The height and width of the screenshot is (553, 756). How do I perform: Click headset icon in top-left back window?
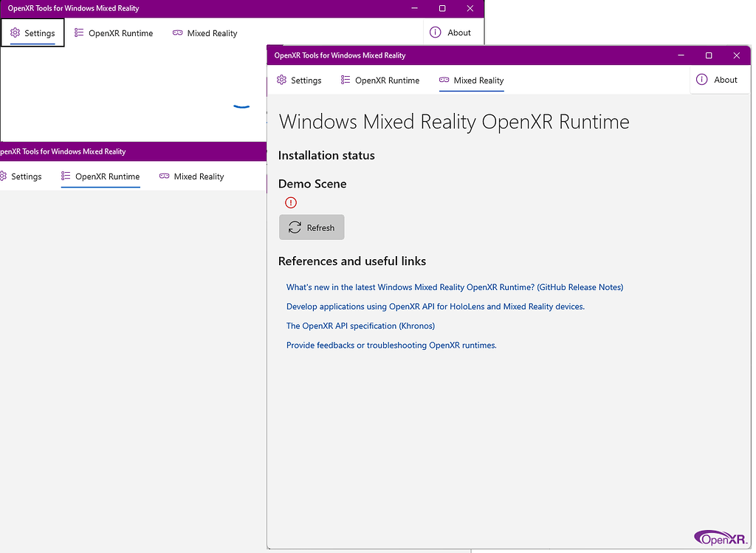177,32
